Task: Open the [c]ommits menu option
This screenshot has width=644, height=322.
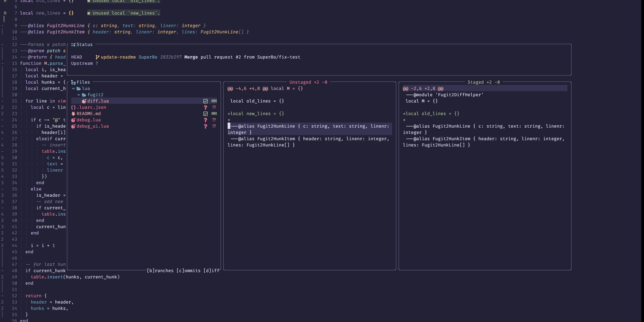Action: pos(188,271)
